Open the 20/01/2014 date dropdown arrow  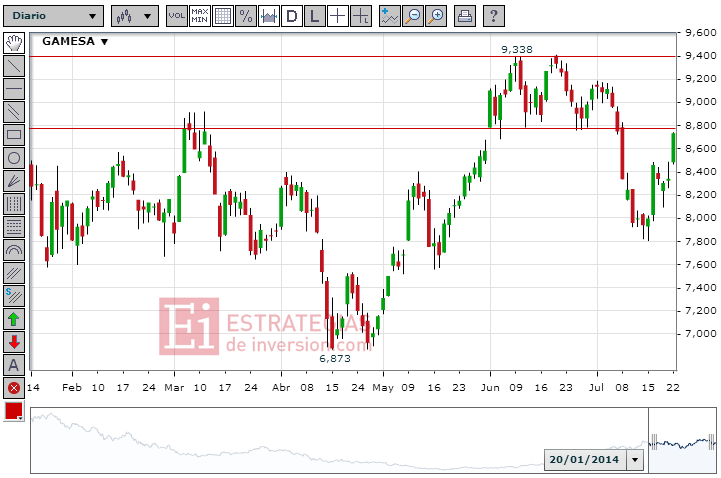click(x=635, y=460)
